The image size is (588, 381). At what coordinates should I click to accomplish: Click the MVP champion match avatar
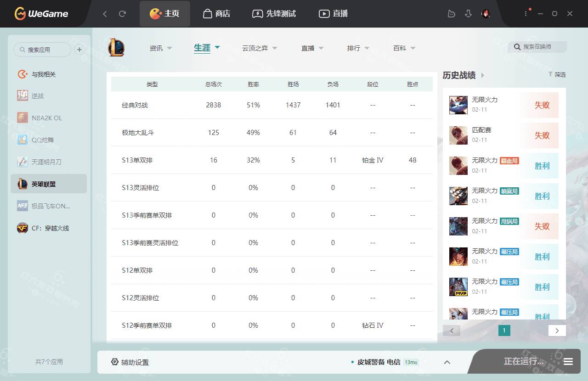click(458, 287)
